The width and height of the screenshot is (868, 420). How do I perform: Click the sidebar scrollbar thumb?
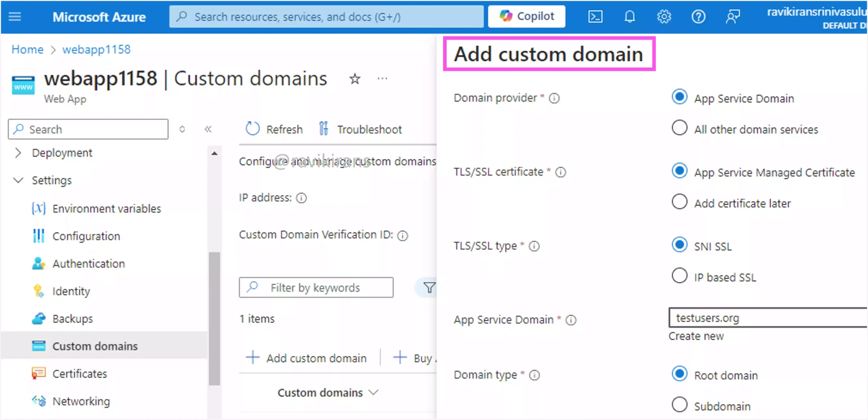(x=214, y=319)
